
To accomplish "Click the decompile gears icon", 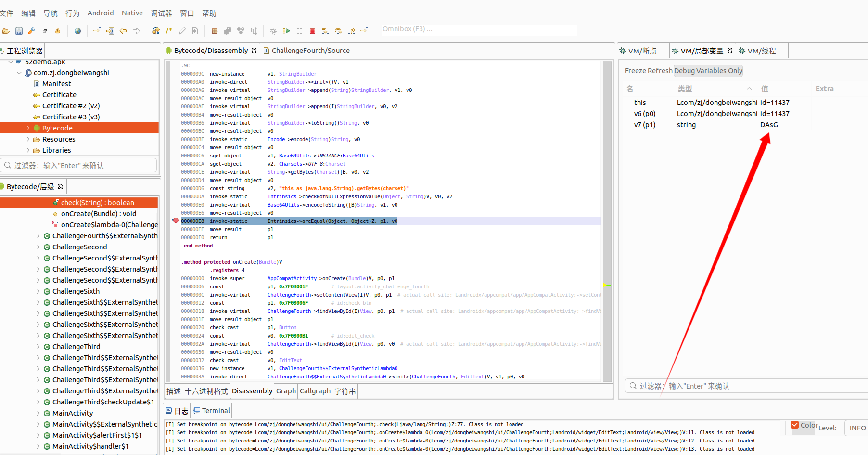I will [155, 31].
